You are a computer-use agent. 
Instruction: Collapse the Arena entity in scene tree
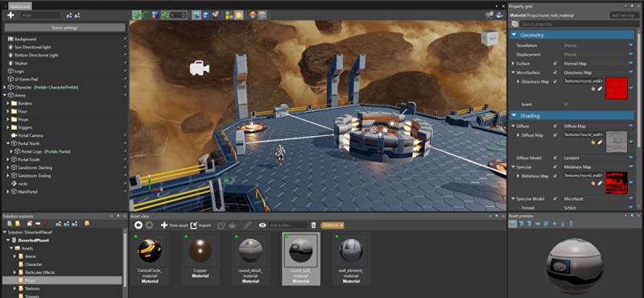click(x=5, y=95)
